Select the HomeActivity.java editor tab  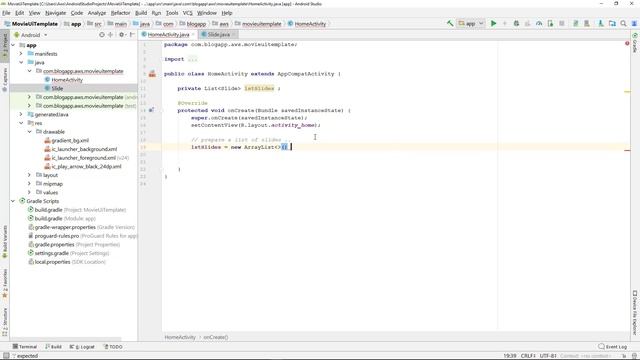168,35
